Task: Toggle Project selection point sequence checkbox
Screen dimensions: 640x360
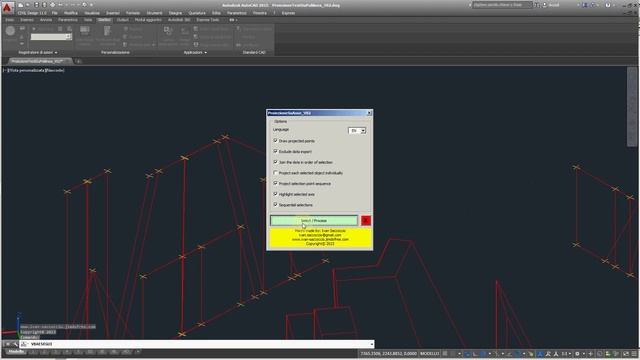Action: coord(276,183)
